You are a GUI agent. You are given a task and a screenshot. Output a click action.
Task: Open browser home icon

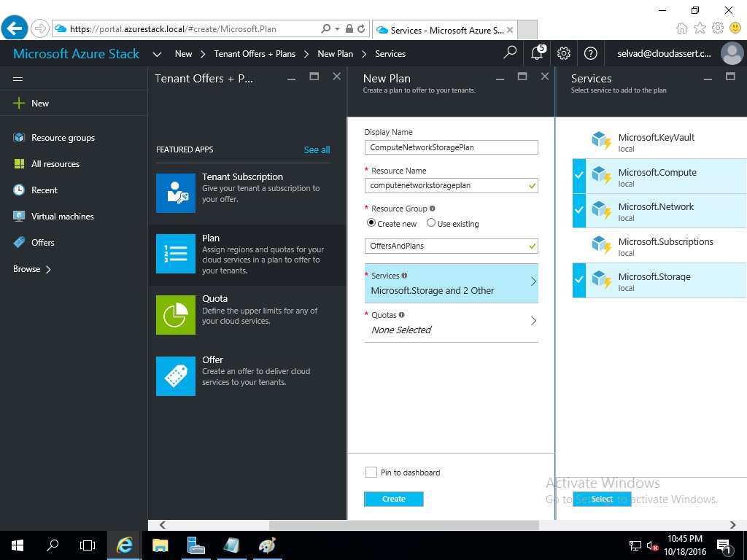682,28
